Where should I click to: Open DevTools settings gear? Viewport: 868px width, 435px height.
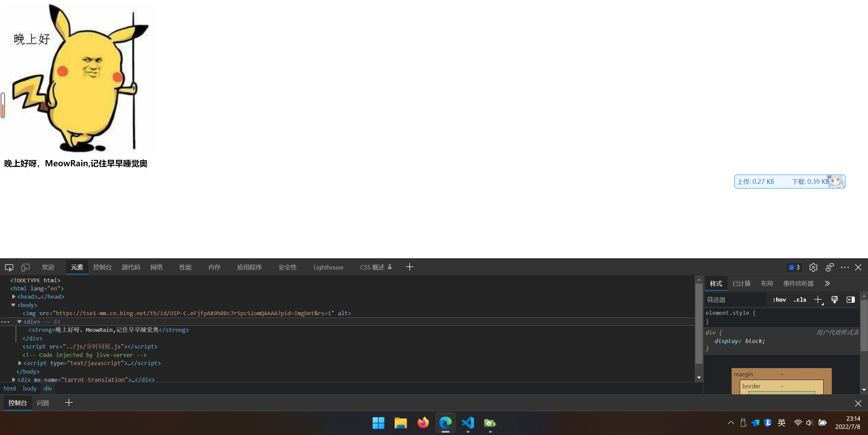(813, 267)
